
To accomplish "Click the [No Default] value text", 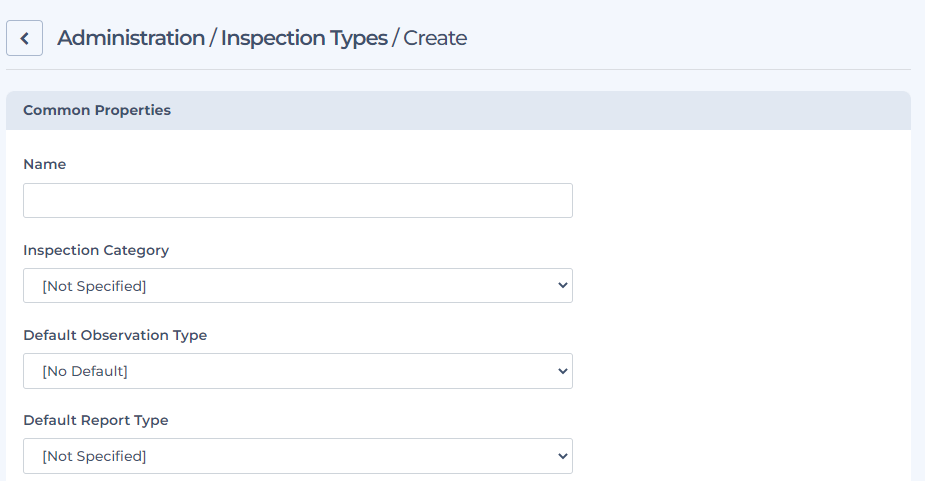I will click(85, 371).
